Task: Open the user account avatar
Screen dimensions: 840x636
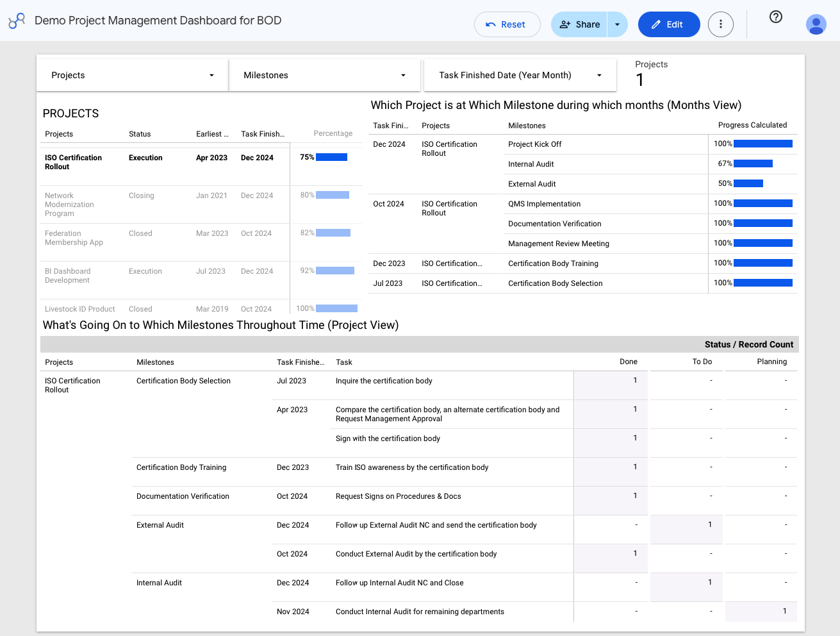Action: click(x=816, y=24)
